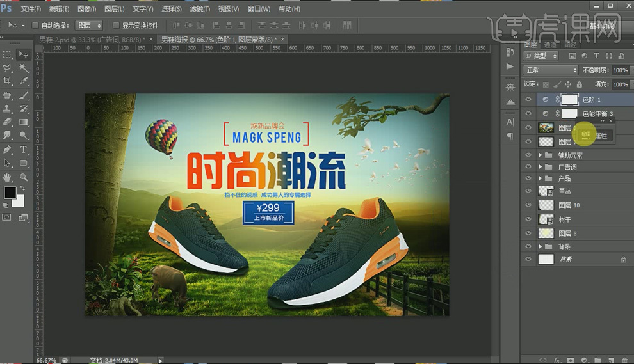
Task: Expand the 辅助元素 layer group
Action: coord(540,155)
